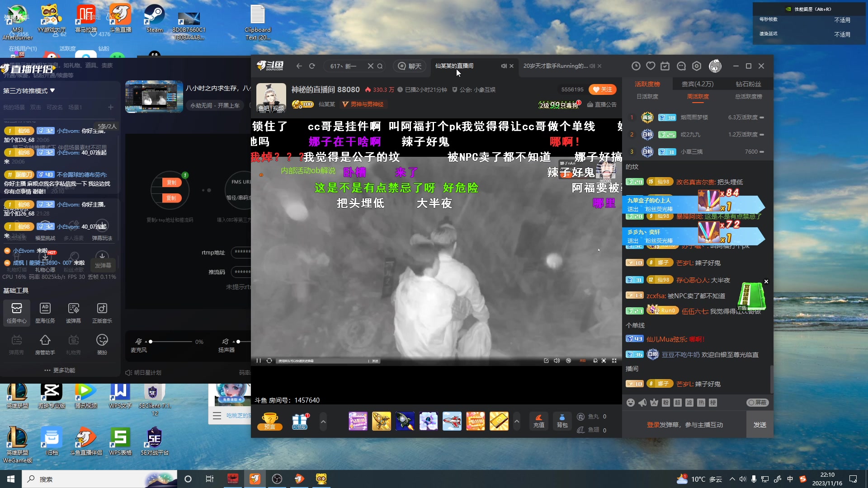868x488 pixels.
Task: Open 直播公告 stream announcement
Action: pyautogui.click(x=602, y=104)
